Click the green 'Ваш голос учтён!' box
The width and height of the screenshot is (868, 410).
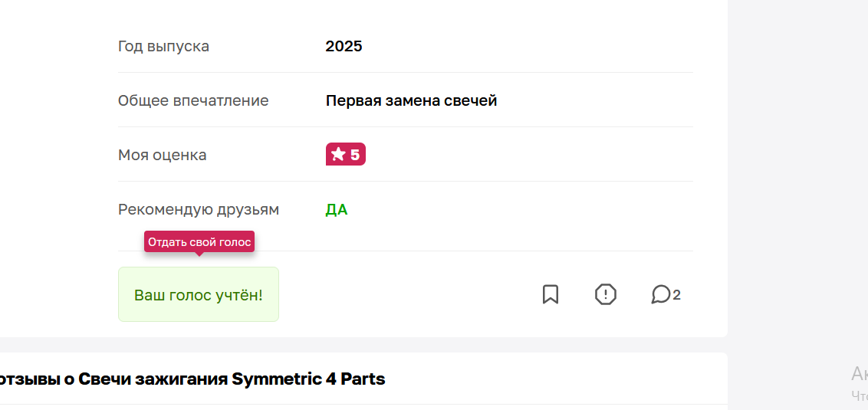(198, 294)
